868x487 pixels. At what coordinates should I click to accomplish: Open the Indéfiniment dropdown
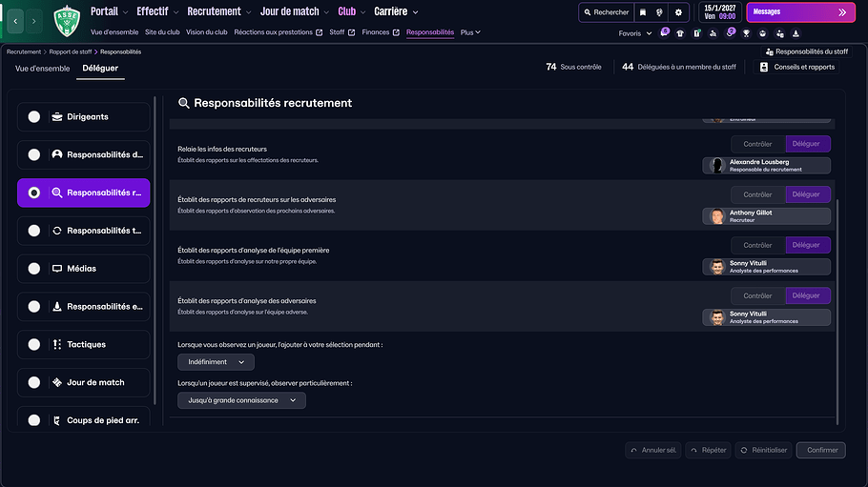[x=216, y=362]
